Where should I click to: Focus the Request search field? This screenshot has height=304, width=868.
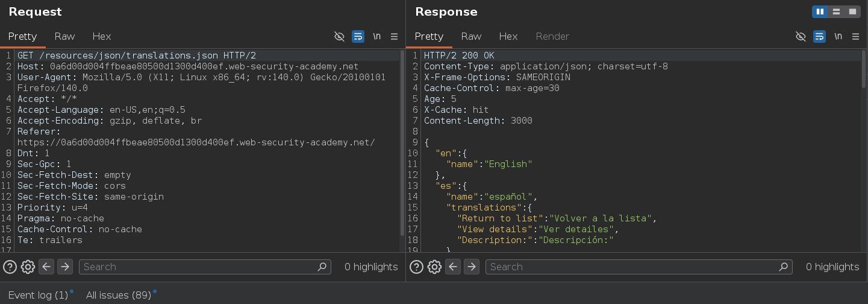[205, 267]
